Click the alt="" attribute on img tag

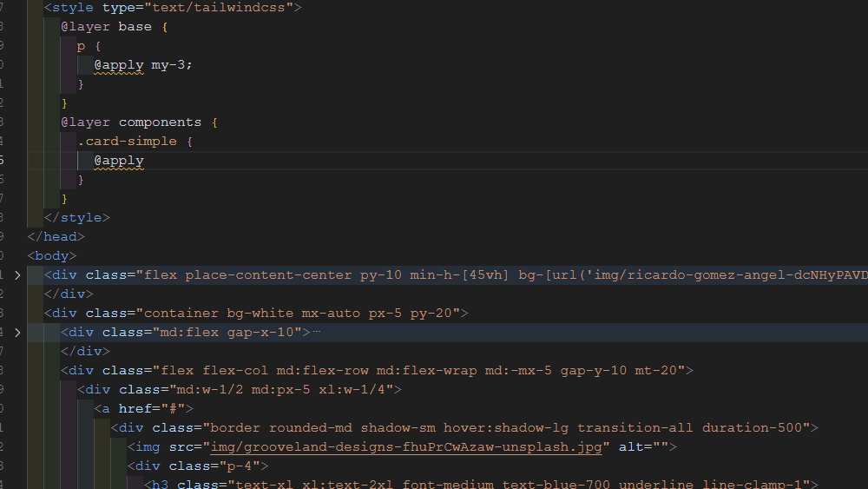[644, 447]
